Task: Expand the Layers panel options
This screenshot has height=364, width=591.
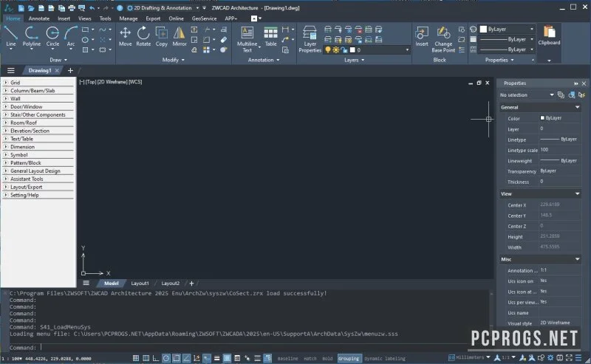Action: pos(354,60)
